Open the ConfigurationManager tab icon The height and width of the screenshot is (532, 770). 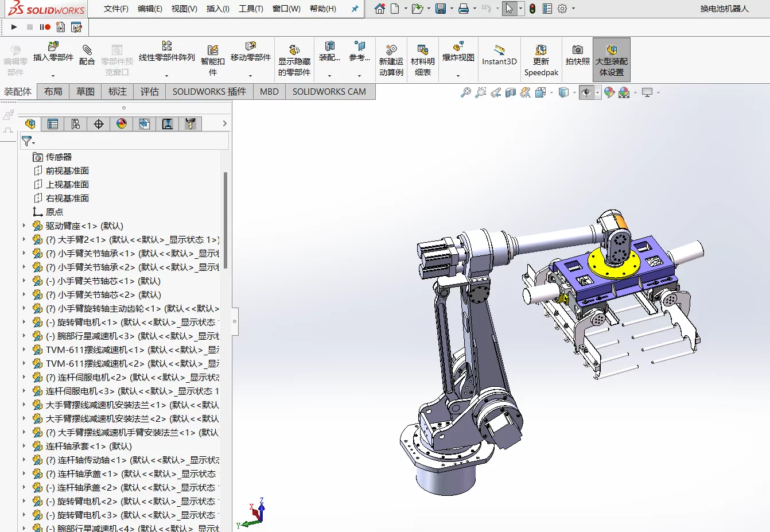[76, 124]
